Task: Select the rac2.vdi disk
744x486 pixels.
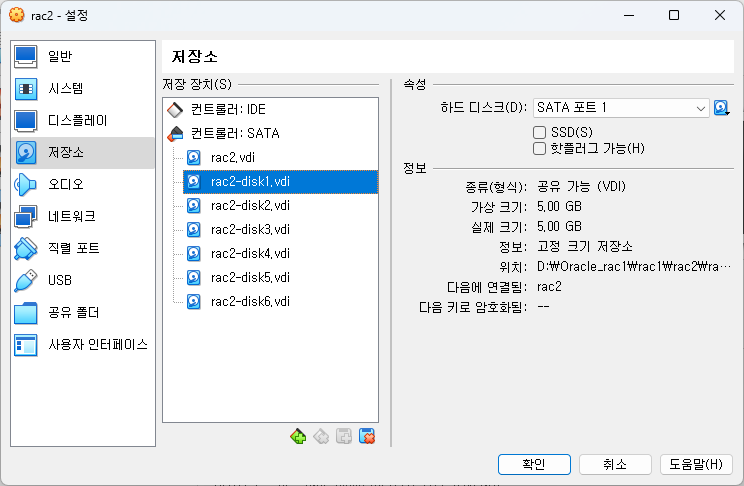Action: (x=280, y=158)
